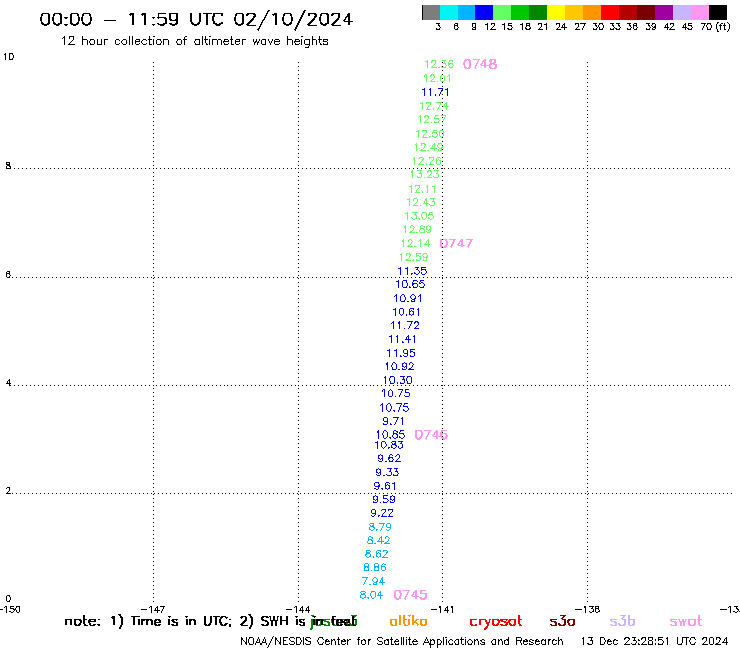Viewport: 740px width, 650px height.
Task: Click the -144 longitude axis label
Action: [298, 610]
